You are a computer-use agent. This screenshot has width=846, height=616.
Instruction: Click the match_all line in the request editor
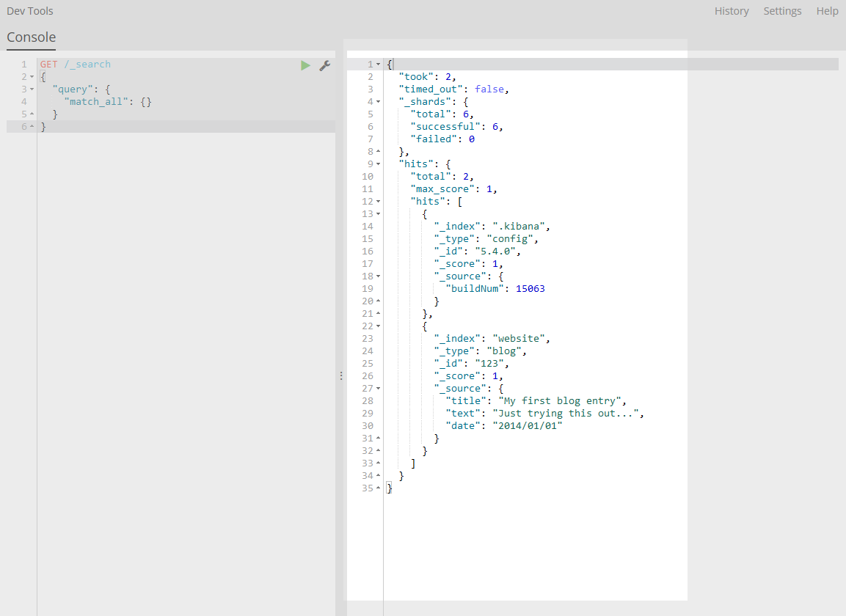tap(110, 101)
